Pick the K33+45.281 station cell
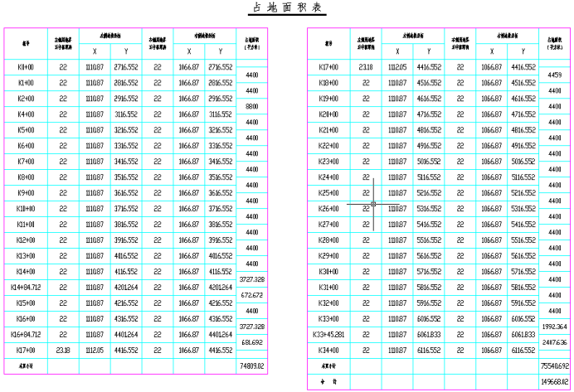Viewport: 574px width, 392px height. (x=328, y=335)
